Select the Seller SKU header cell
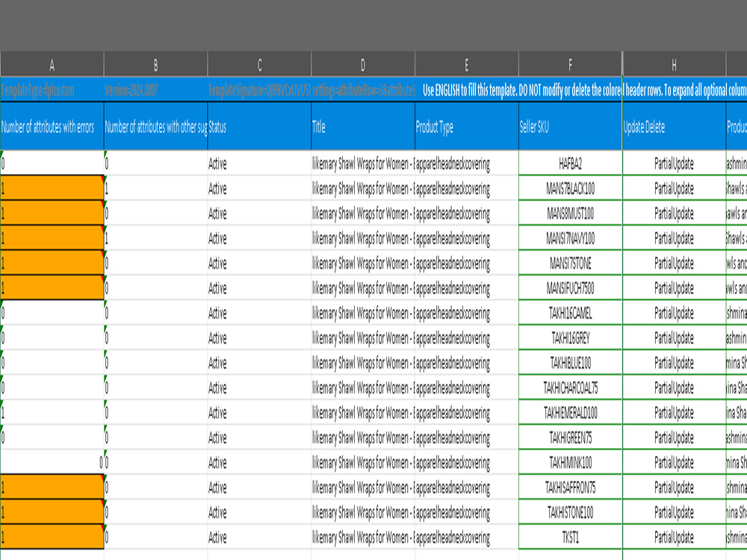 [x=570, y=127]
